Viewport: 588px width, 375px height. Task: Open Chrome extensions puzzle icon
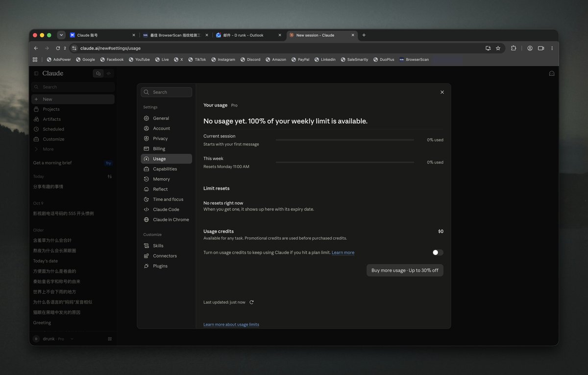tap(514, 48)
